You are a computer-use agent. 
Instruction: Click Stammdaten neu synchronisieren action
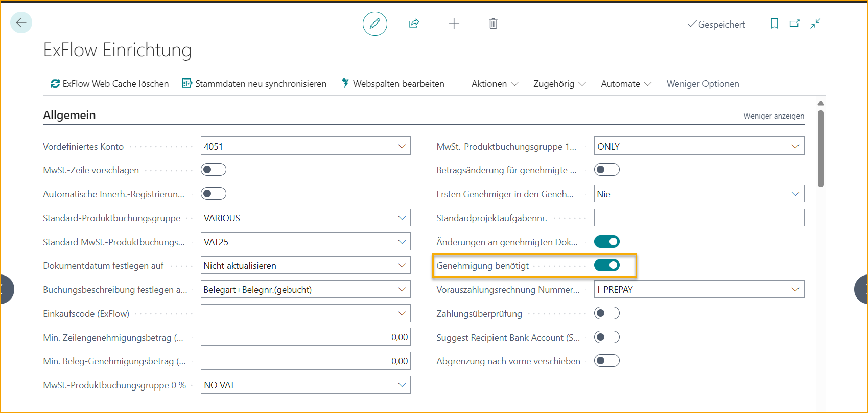pos(254,84)
